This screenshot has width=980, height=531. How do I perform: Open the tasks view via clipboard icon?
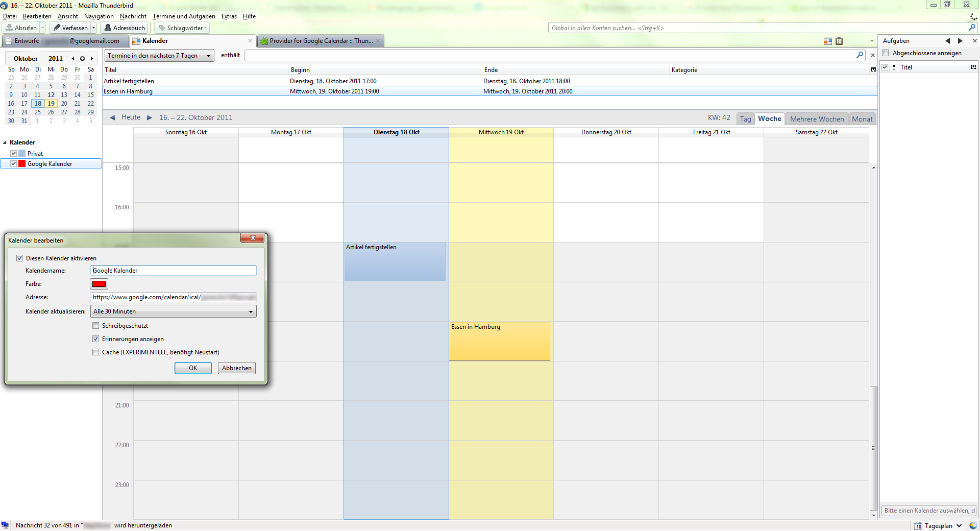[839, 41]
